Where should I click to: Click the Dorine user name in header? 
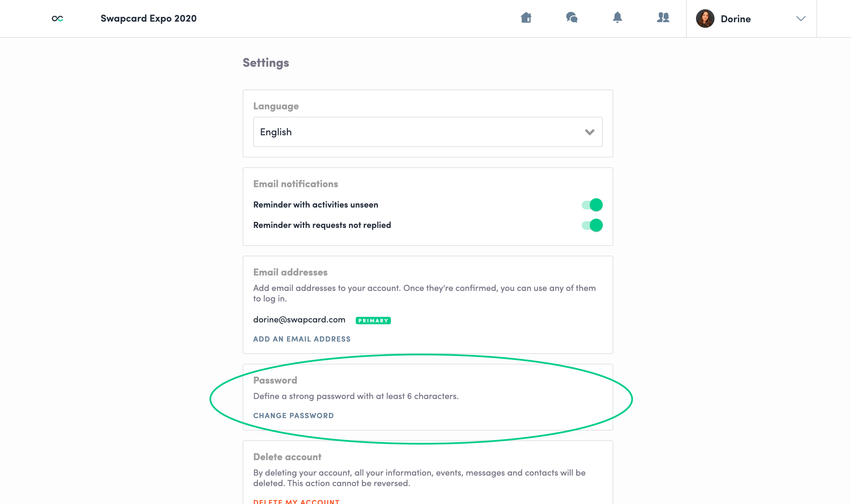tap(736, 19)
